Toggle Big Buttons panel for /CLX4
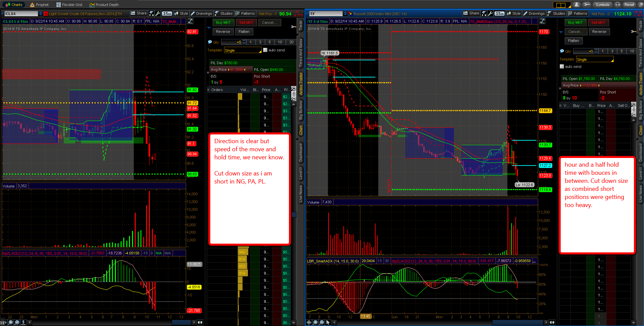Screen dimensions: 644x326 pyautogui.click(x=301, y=111)
